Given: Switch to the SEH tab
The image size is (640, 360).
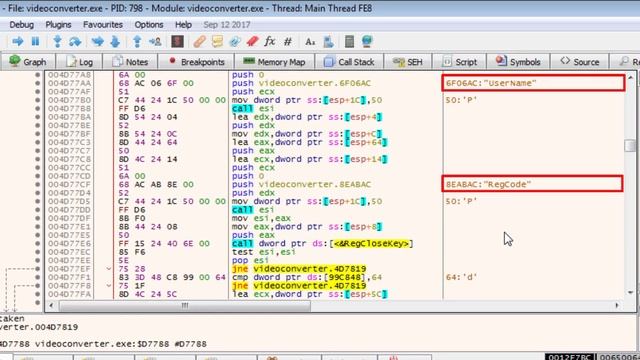Looking at the screenshot, I should [x=408, y=62].
